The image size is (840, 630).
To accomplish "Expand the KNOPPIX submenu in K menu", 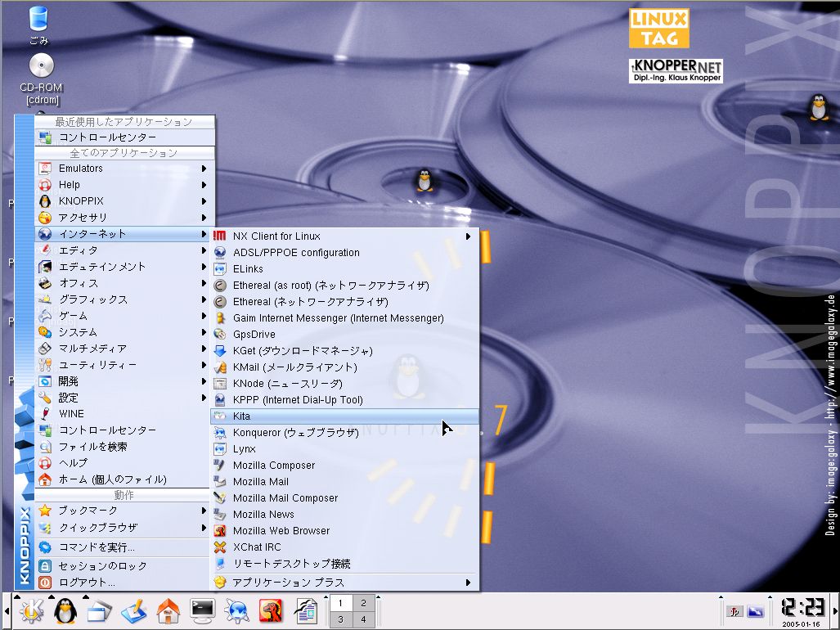I will tap(123, 201).
